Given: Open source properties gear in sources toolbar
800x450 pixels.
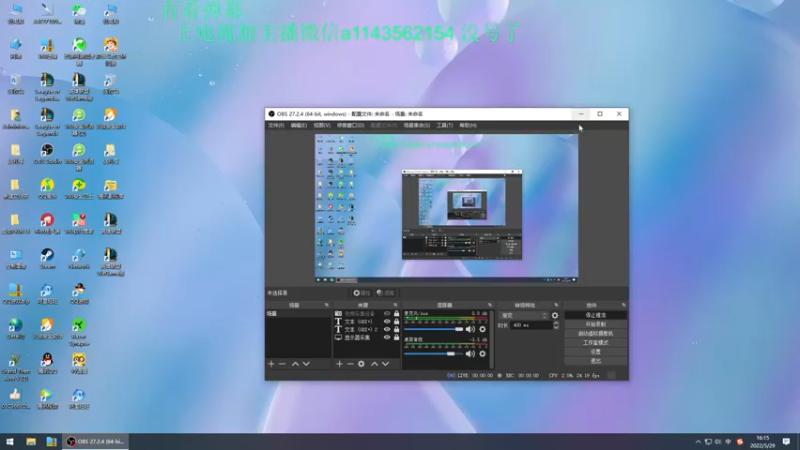Looking at the screenshot, I should pos(361,364).
